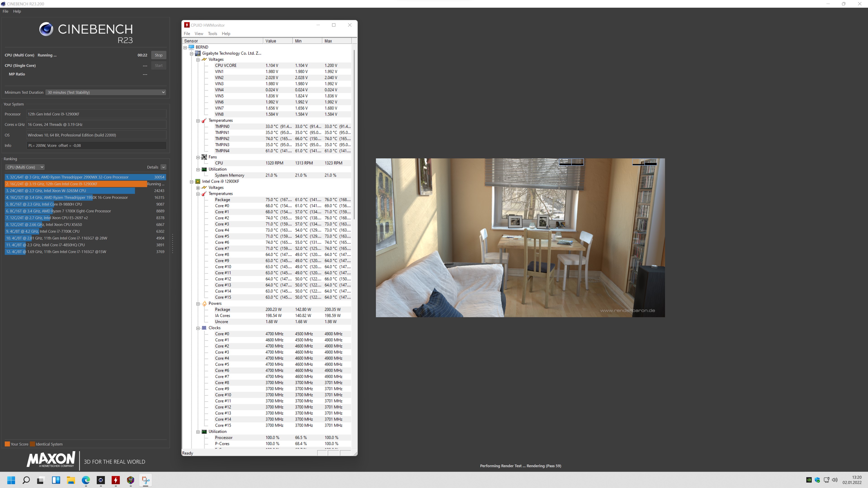Viewport: 868px width, 488px height.
Task: Collapse the Gigabyte Voltages tree node
Action: coord(198,60)
